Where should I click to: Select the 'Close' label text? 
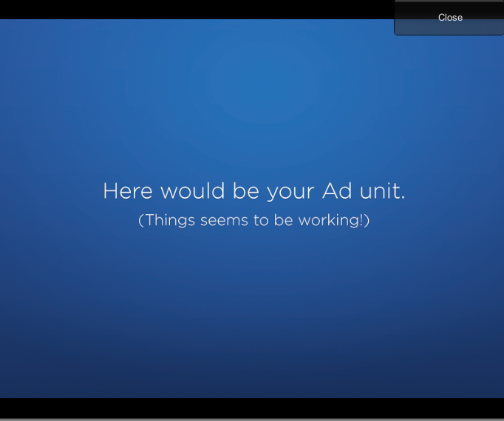[x=450, y=18]
